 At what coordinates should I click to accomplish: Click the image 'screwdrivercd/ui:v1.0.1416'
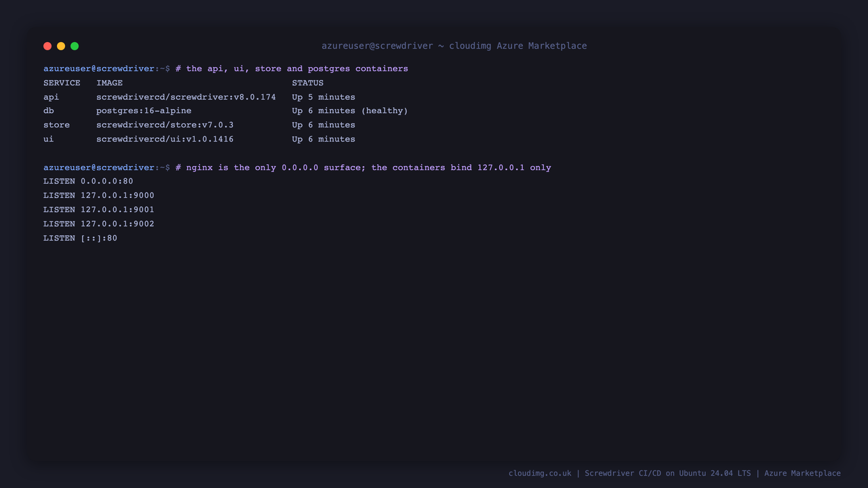(x=165, y=139)
